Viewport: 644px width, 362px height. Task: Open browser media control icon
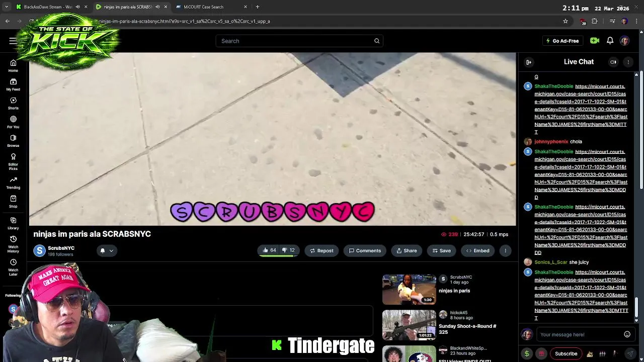tap(612, 21)
